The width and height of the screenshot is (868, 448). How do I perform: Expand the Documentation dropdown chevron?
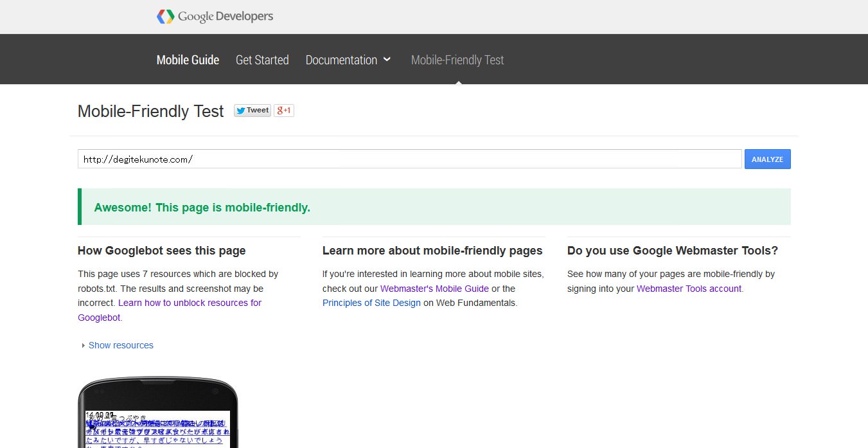pyautogui.click(x=387, y=59)
